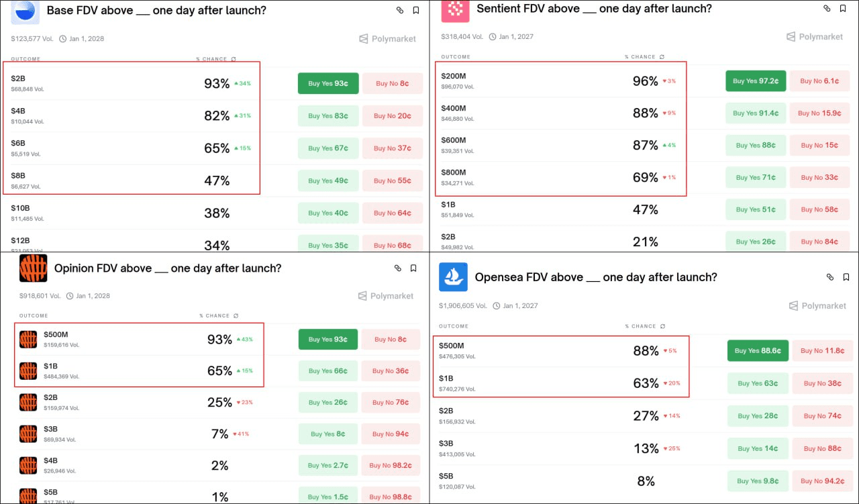859x504 pixels.
Task: Bookmark the Base FDV market
Action: pyautogui.click(x=416, y=10)
